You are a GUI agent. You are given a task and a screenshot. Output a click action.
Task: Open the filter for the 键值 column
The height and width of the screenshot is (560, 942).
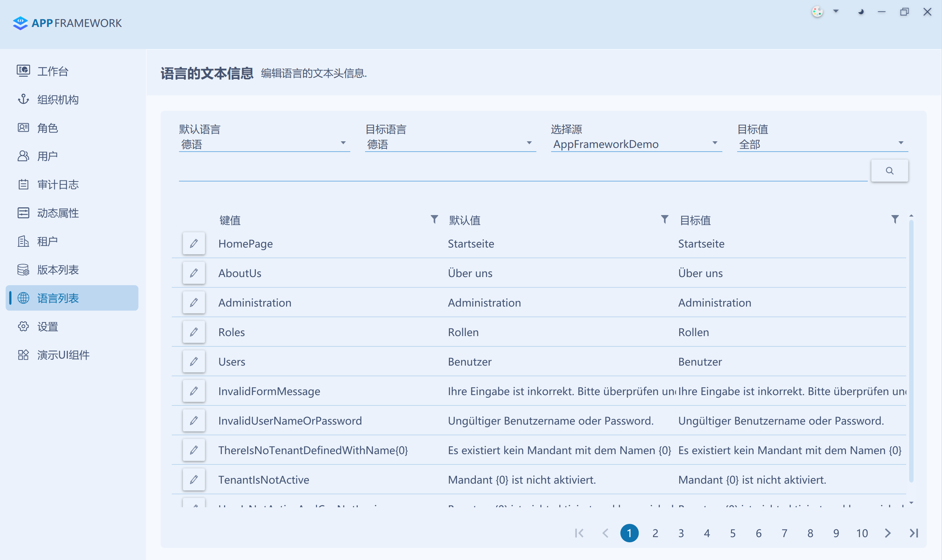pyautogui.click(x=434, y=219)
